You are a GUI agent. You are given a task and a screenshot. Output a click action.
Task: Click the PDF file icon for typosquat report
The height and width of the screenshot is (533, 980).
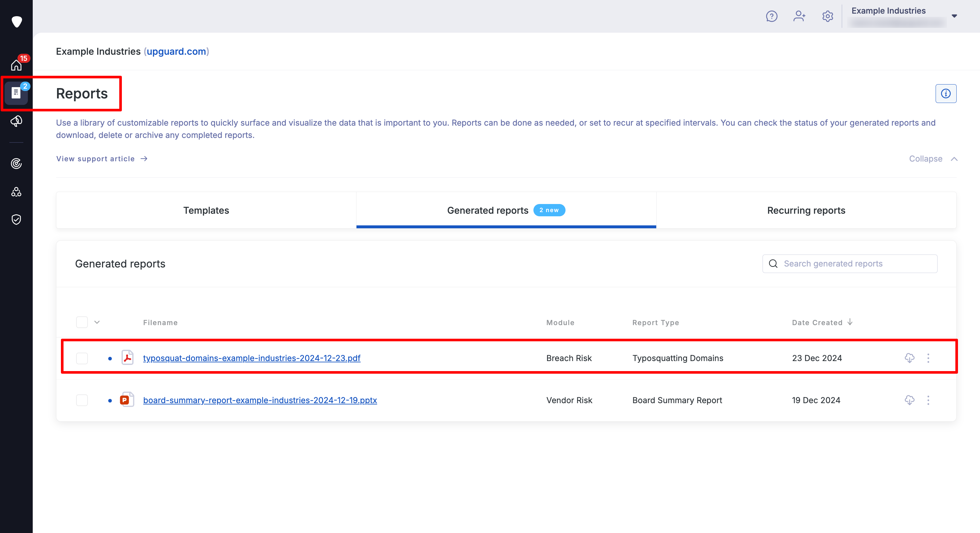pos(127,357)
